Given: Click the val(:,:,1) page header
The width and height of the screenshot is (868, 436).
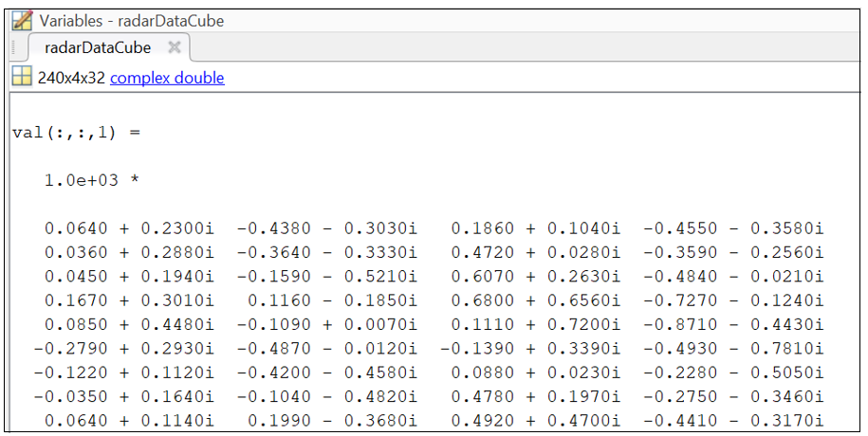Looking at the screenshot, I should pos(76,132).
